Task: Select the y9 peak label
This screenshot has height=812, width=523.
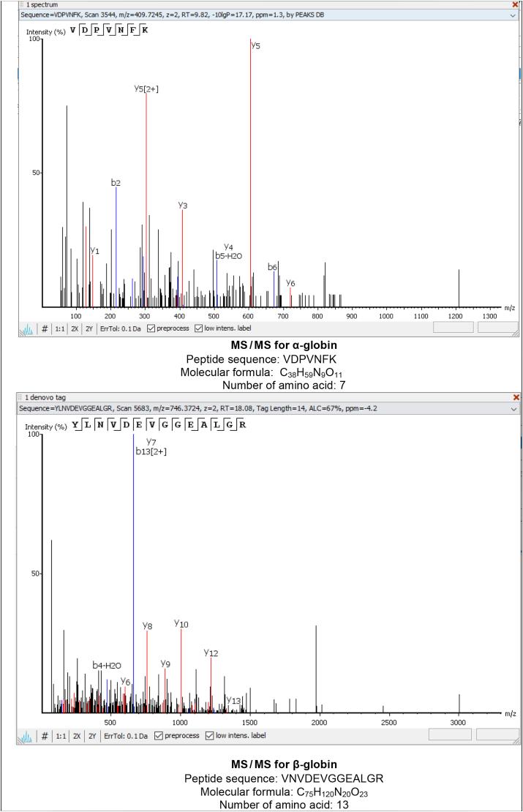Action: (x=165, y=664)
